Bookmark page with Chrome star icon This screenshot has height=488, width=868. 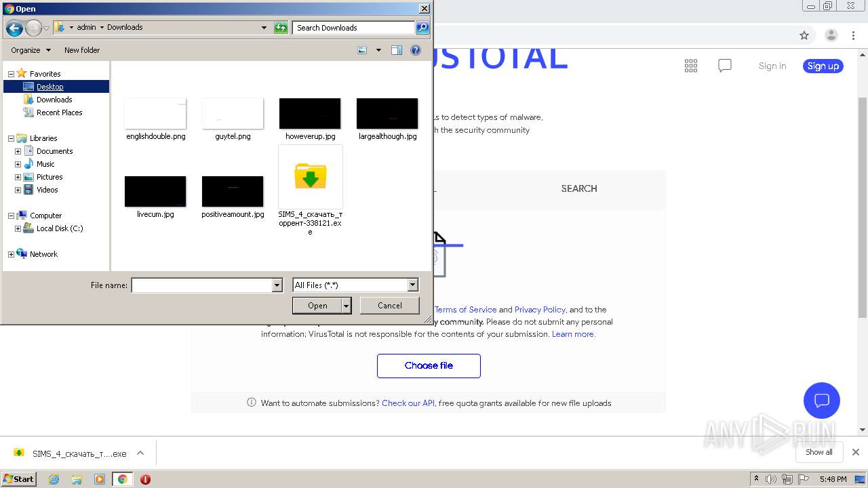[x=804, y=35]
